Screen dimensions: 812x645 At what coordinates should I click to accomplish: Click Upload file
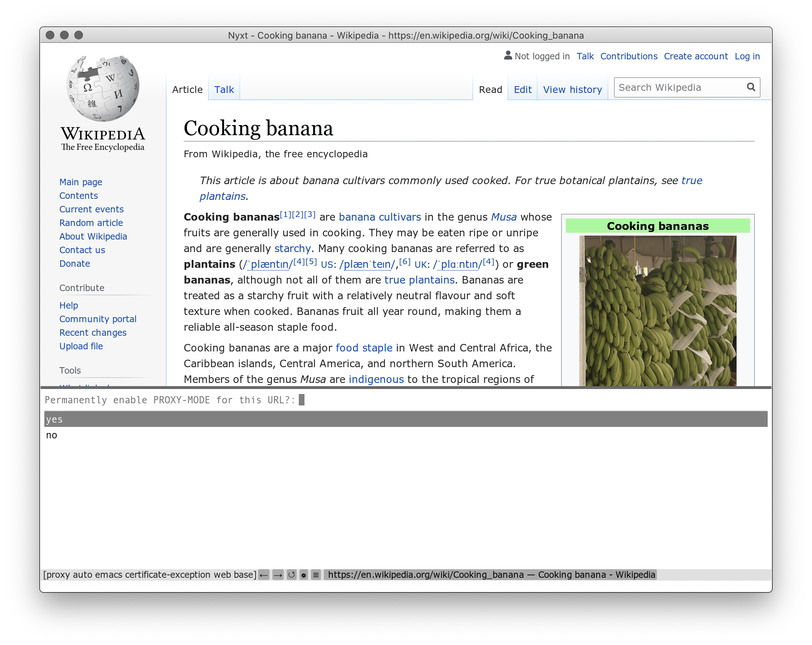pos(81,346)
